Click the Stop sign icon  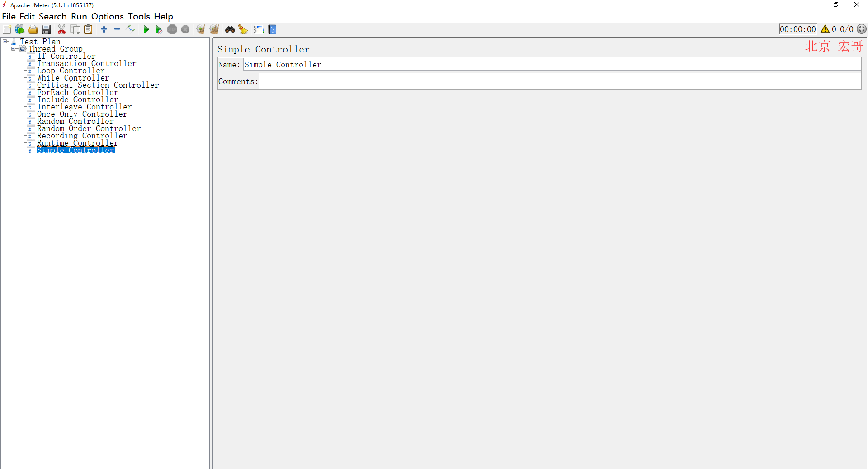172,29
